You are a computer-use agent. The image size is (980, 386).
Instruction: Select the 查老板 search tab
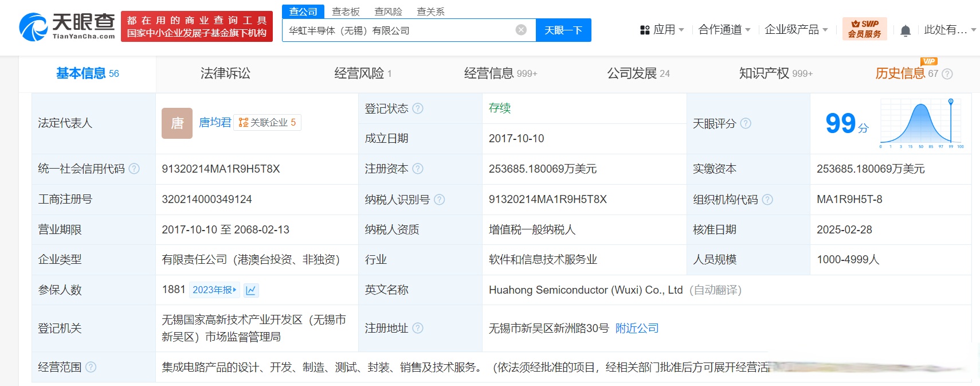click(x=346, y=11)
